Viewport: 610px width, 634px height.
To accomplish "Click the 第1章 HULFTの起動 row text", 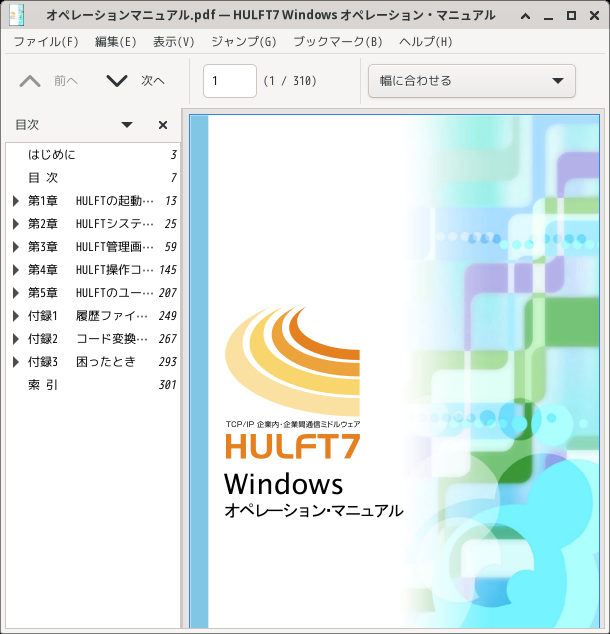I will (91, 201).
